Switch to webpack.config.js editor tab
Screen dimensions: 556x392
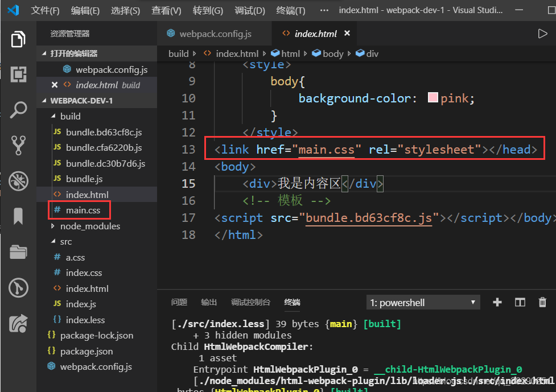pos(214,34)
